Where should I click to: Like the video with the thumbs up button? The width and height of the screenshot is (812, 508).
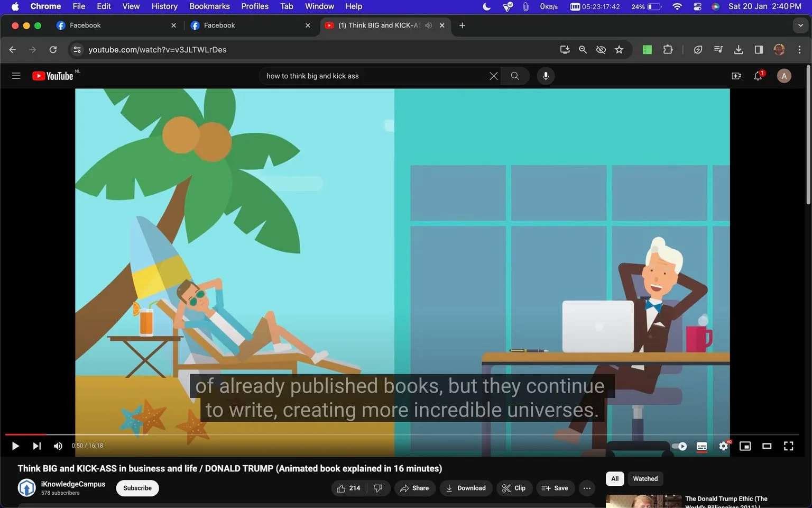pos(348,488)
